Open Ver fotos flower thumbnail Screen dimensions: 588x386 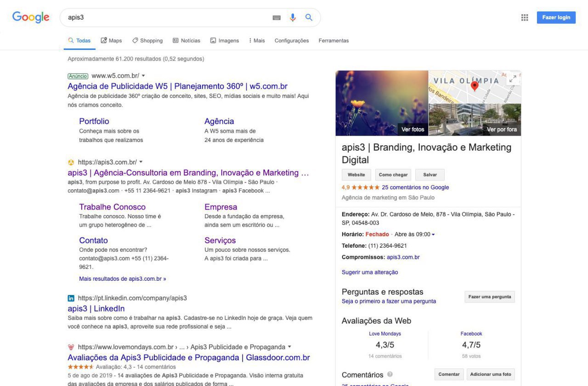pos(382,103)
